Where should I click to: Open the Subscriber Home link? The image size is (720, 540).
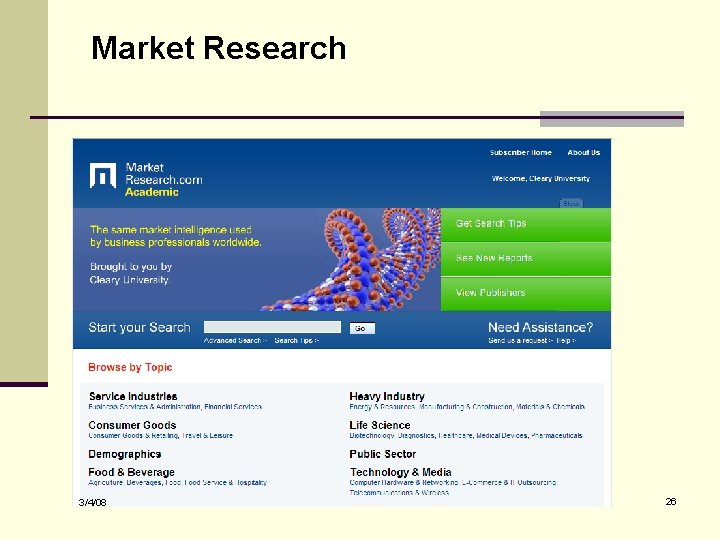[x=521, y=152]
